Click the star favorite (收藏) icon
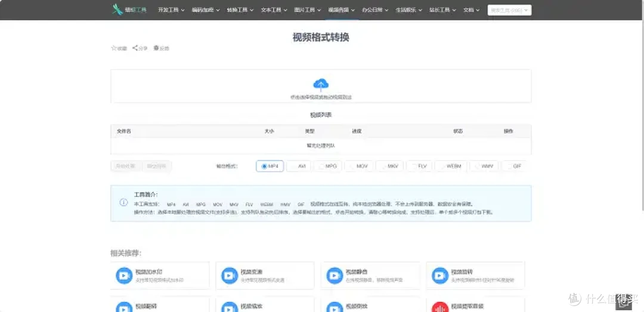This screenshot has height=312, width=644. tap(114, 48)
